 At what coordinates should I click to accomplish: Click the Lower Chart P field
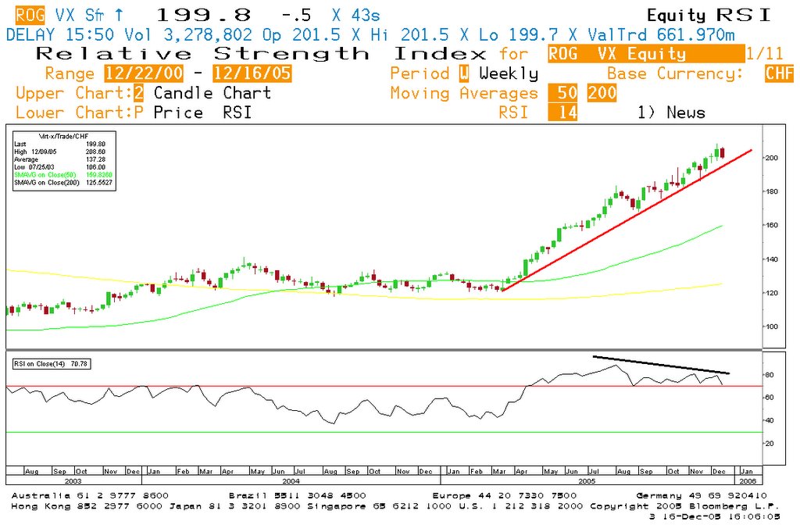coord(138,112)
